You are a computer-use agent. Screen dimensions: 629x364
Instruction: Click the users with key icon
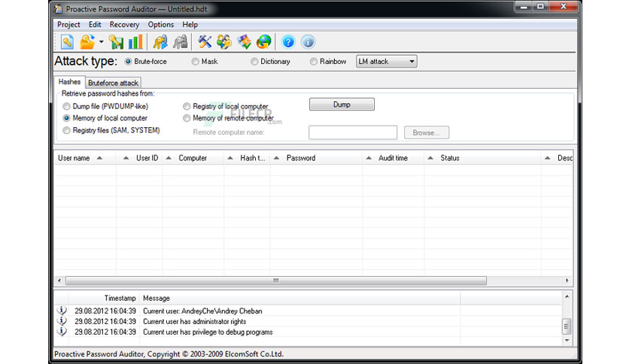click(224, 42)
